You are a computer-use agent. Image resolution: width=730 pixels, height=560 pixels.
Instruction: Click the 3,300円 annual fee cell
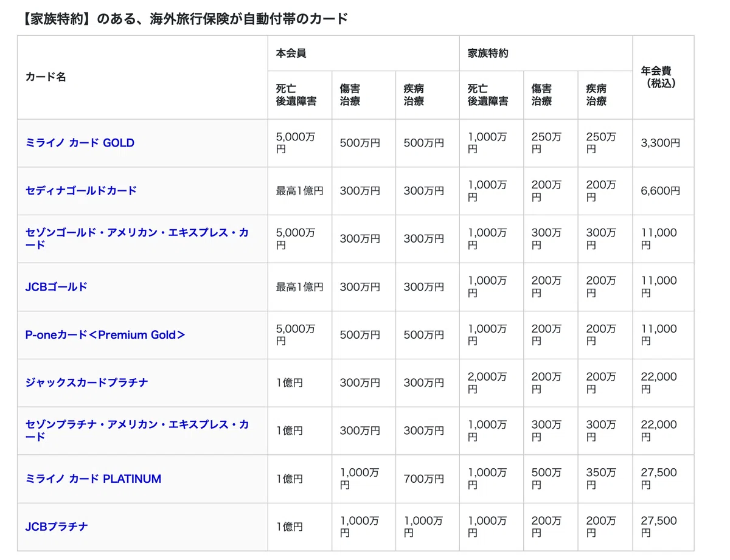tap(663, 143)
